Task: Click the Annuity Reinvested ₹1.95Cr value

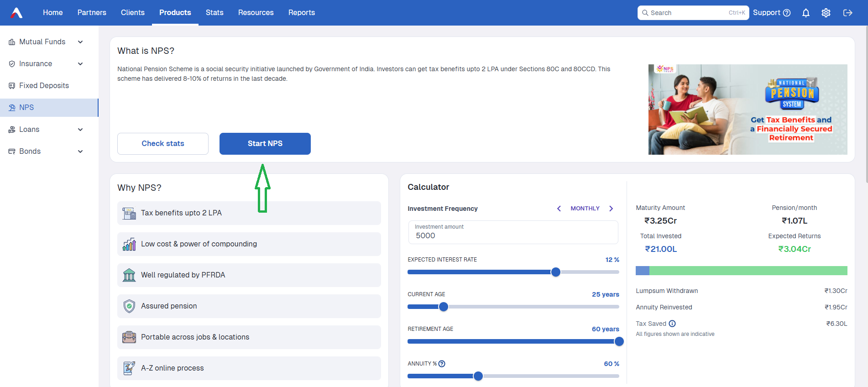Action: point(836,307)
